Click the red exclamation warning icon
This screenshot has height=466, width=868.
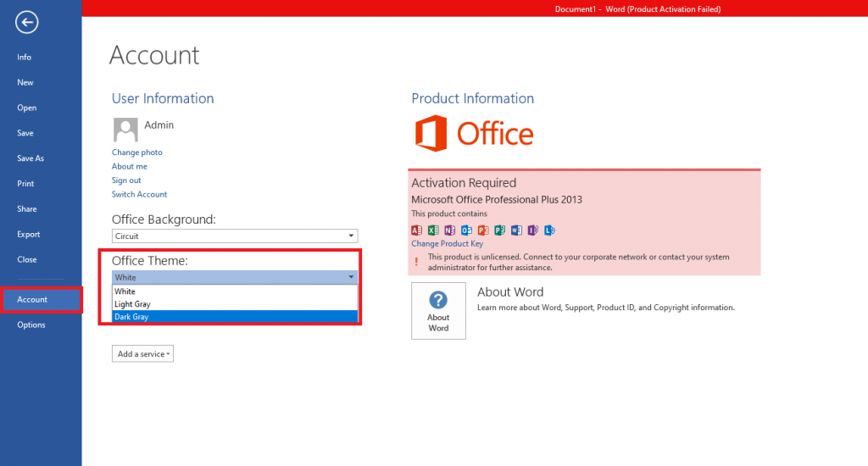[416, 262]
